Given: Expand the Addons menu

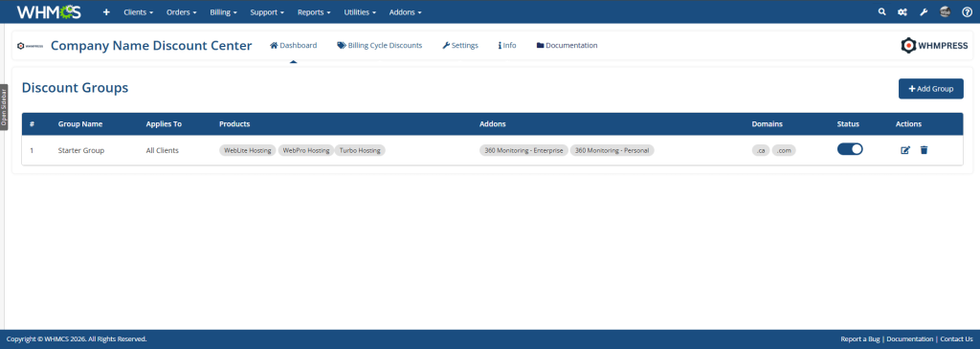Looking at the screenshot, I should click(x=405, y=11).
